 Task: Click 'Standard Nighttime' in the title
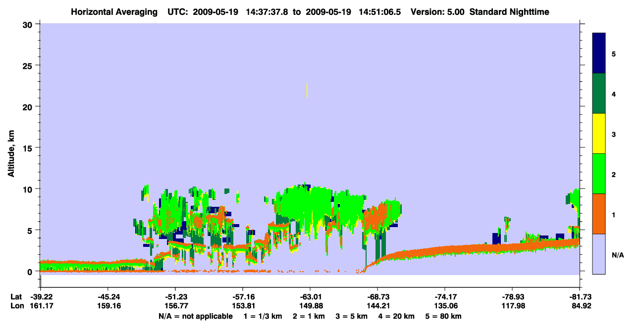coord(509,11)
